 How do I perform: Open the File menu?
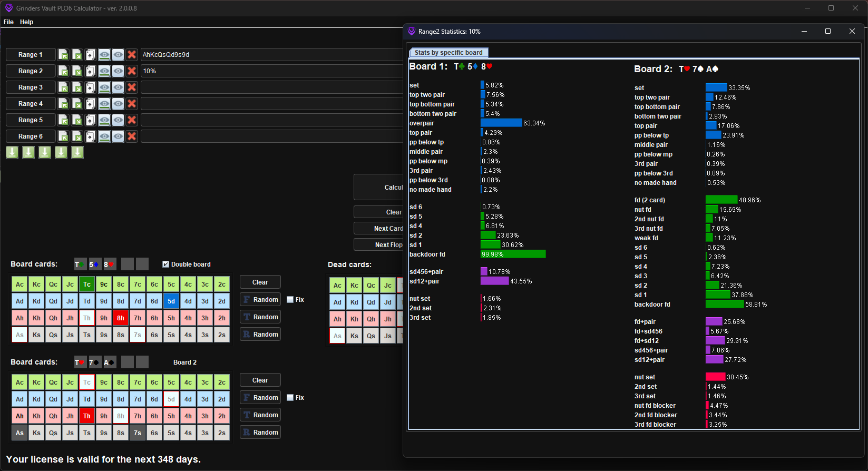pos(8,22)
